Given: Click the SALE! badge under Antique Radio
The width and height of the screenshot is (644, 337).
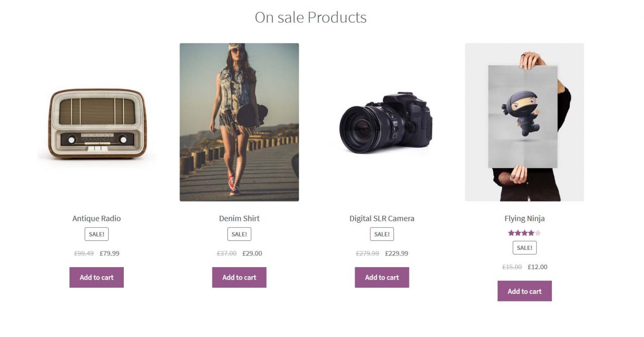Looking at the screenshot, I should [x=97, y=234].
